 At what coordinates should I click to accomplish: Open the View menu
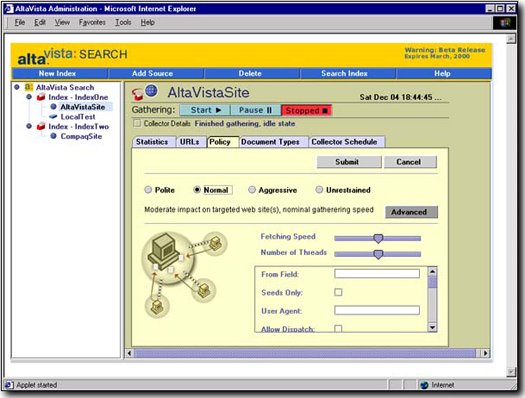click(62, 22)
